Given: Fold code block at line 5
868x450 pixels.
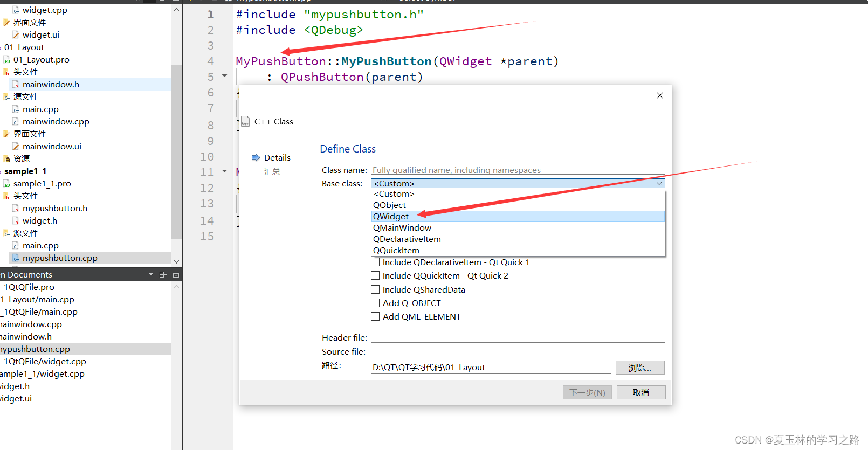Looking at the screenshot, I should [225, 77].
